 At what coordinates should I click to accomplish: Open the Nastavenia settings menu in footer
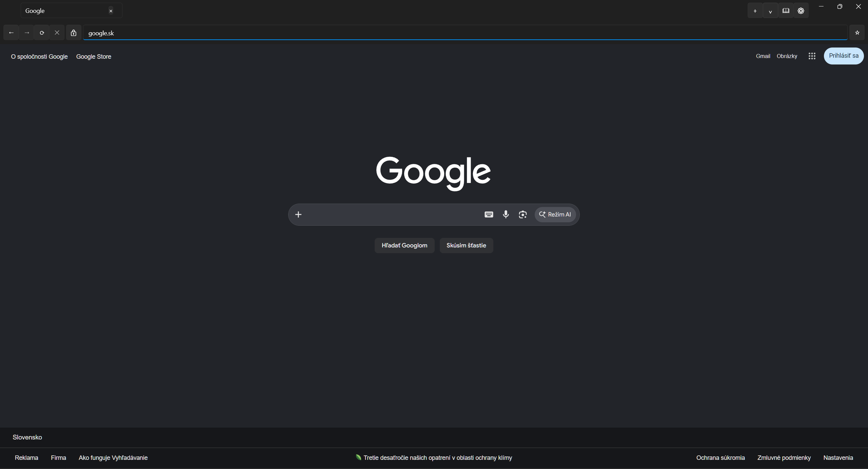point(838,458)
